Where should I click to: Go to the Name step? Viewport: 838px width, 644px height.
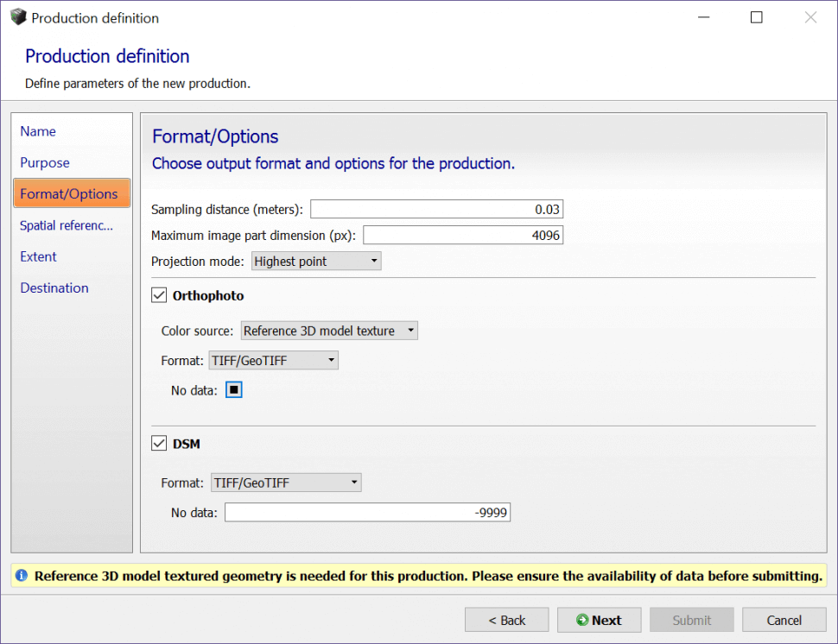pos(38,131)
